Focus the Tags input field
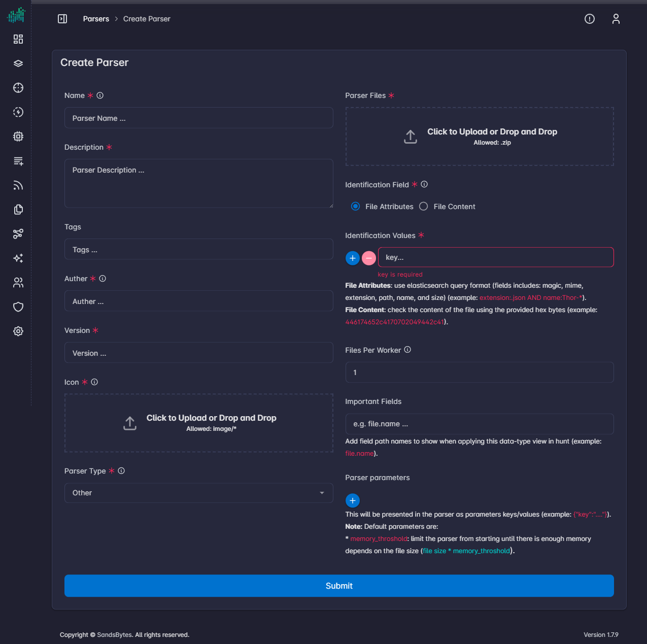647x644 pixels. (199, 249)
